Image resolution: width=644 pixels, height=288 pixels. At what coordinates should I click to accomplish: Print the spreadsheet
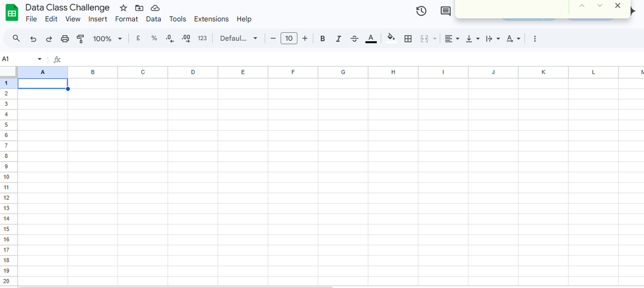[65, 39]
